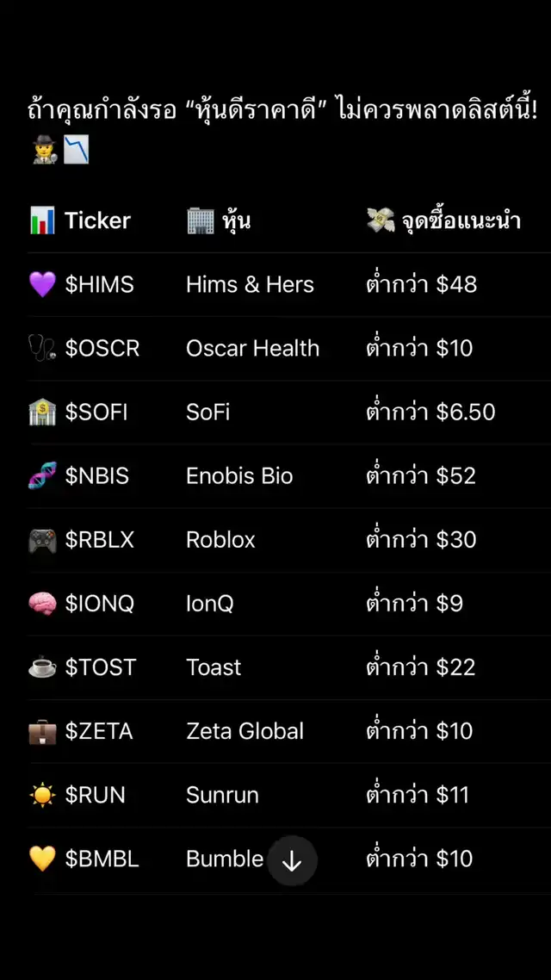Click the downtrend chart emoji under the title
Screen dimensions: 551x980
[x=76, y=152]
